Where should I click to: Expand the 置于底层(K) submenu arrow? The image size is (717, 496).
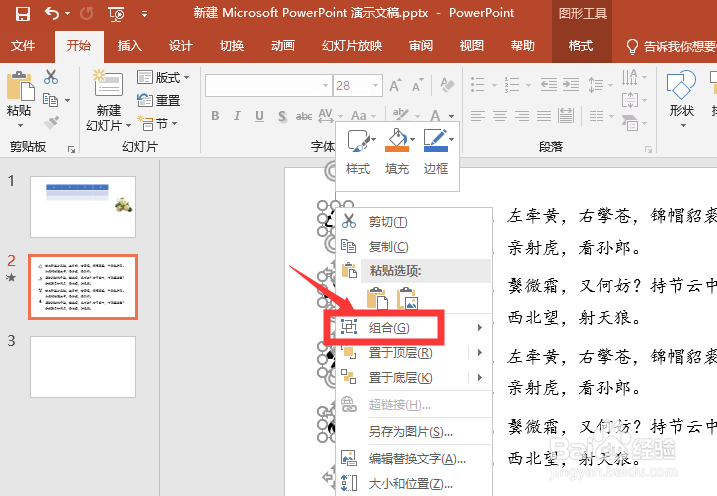(480, 378)
